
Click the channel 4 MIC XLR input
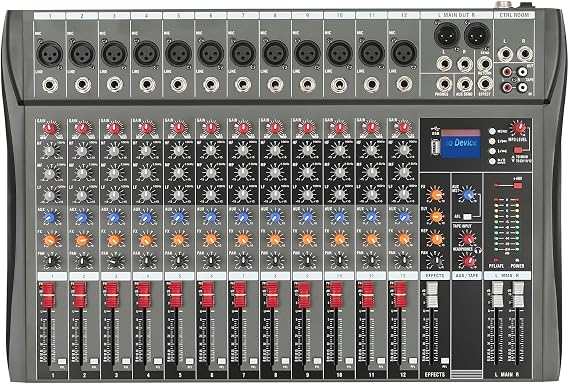click(x=147, y=54)
